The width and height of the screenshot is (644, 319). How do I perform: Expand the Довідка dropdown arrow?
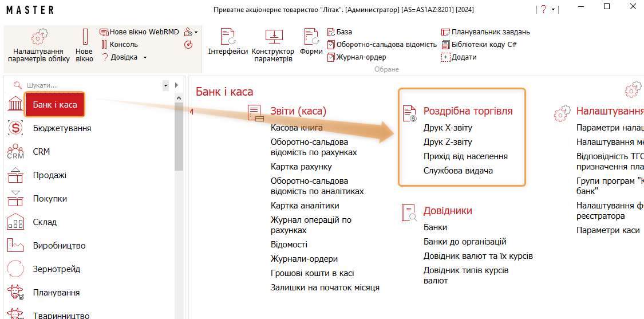point(145,57)
